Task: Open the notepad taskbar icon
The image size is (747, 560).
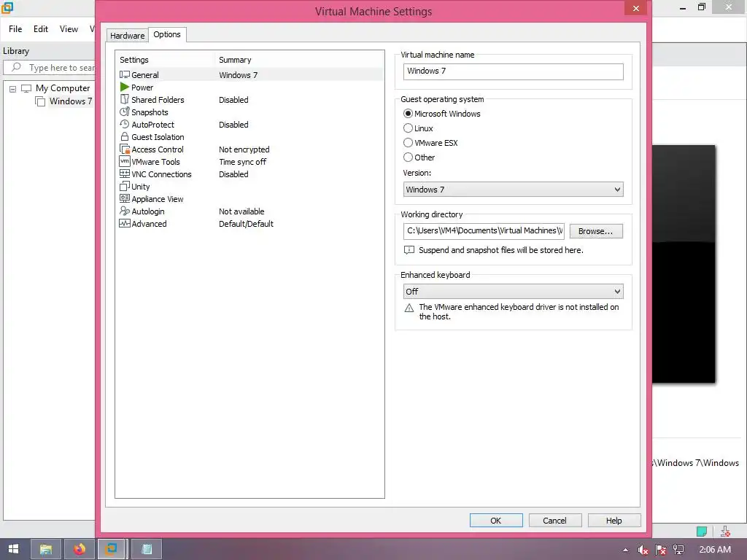Action: [146, 549]
